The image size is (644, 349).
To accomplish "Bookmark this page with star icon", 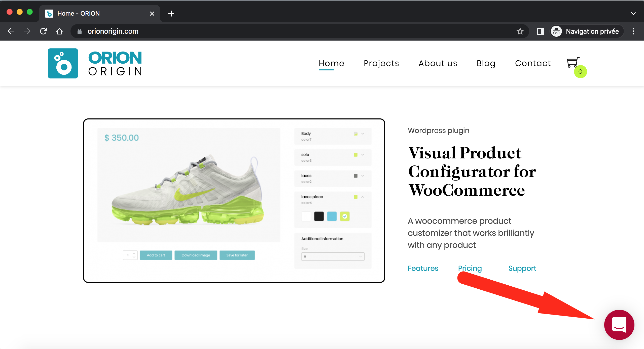I will pos(520,31).
